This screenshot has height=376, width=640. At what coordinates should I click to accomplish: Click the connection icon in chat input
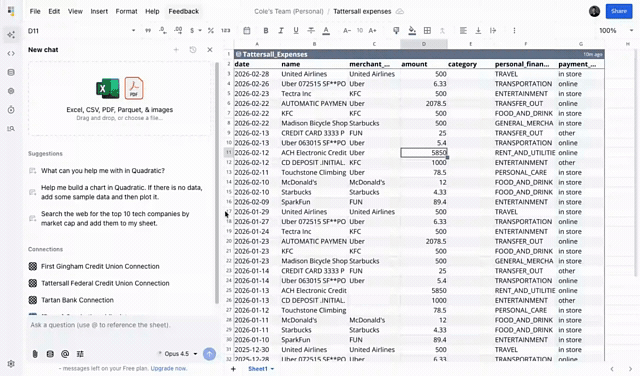click(x=50, y=354)
